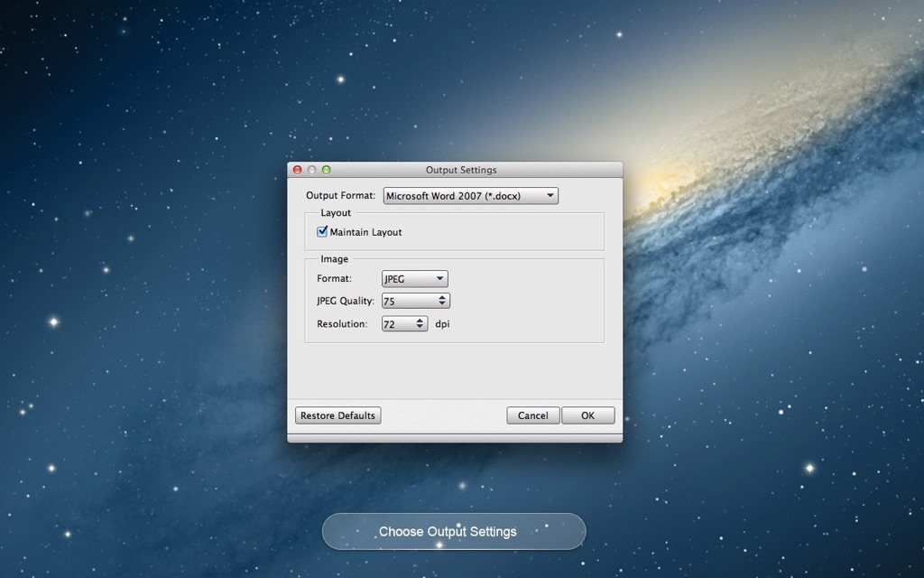924x578 pixels.
Task: Click the "Resolution:" label
Action: tap(342, 324)
